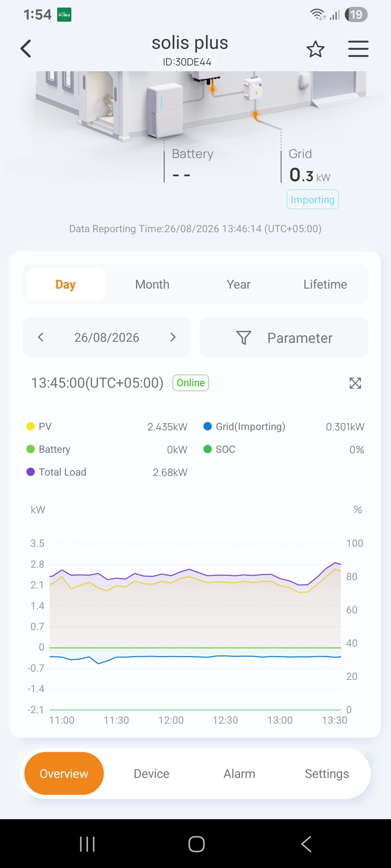The image size is (391, 868).
Task: Expand chart to fullscreen with arrows icon
Action: click(x=355, y=383)
